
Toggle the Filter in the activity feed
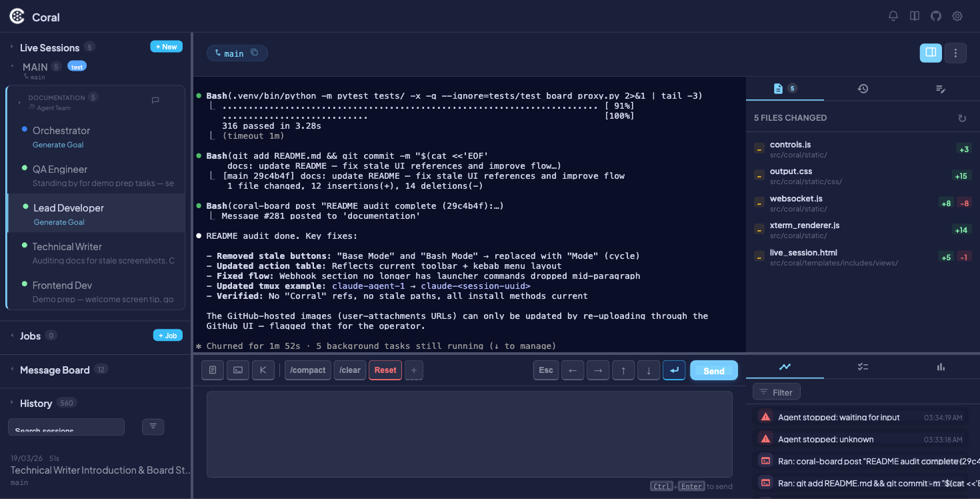(776, 392)
